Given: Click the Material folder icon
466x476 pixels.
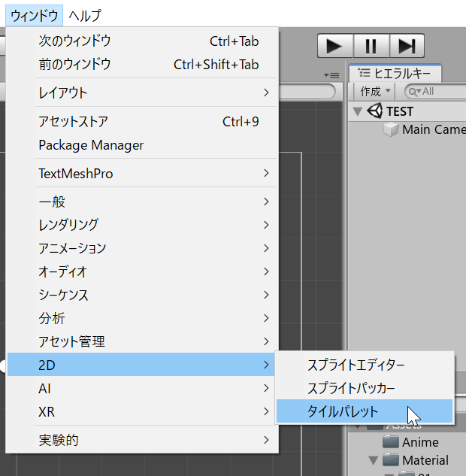Looking at the screenshot, I should pos(390,459).
